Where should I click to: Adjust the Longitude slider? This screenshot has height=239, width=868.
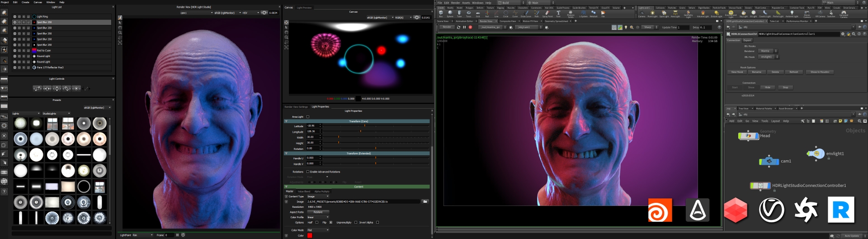tap(376, 131)
